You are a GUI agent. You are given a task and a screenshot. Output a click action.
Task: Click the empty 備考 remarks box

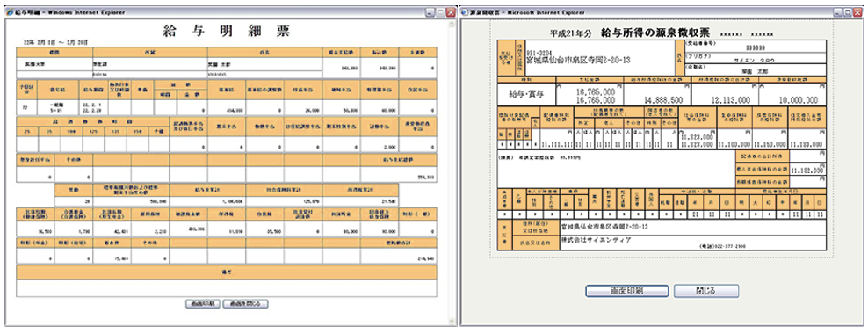(227, 288)
